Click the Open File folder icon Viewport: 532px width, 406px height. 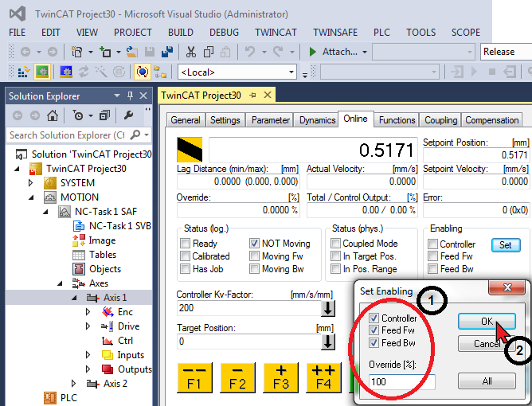click(132, 52)
